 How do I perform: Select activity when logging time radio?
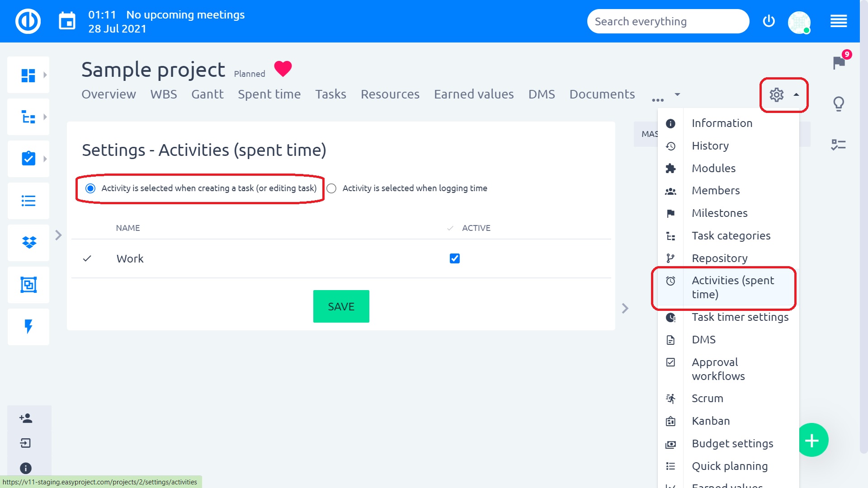(331, 188)
